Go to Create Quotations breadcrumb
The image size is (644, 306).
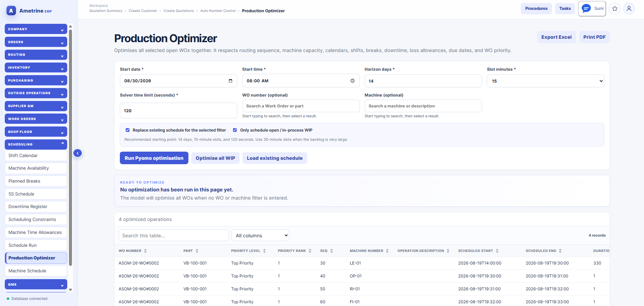coord(179,11)
